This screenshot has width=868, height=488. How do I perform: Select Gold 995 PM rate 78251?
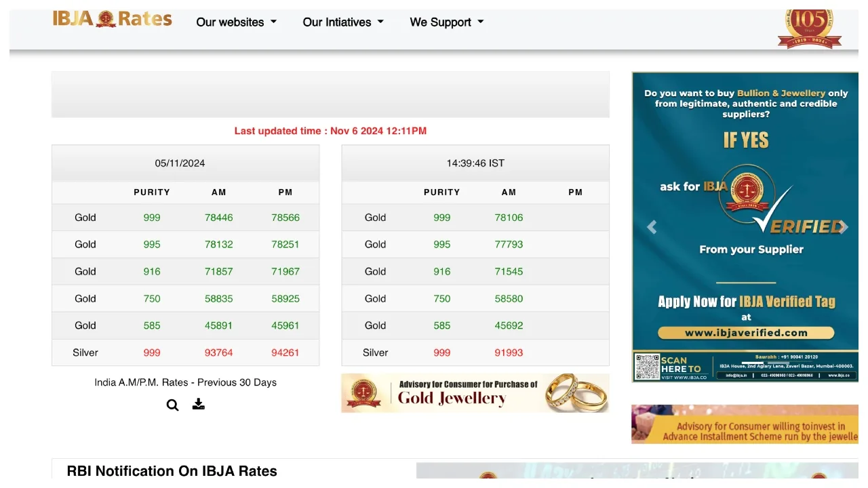coord(285,245)
